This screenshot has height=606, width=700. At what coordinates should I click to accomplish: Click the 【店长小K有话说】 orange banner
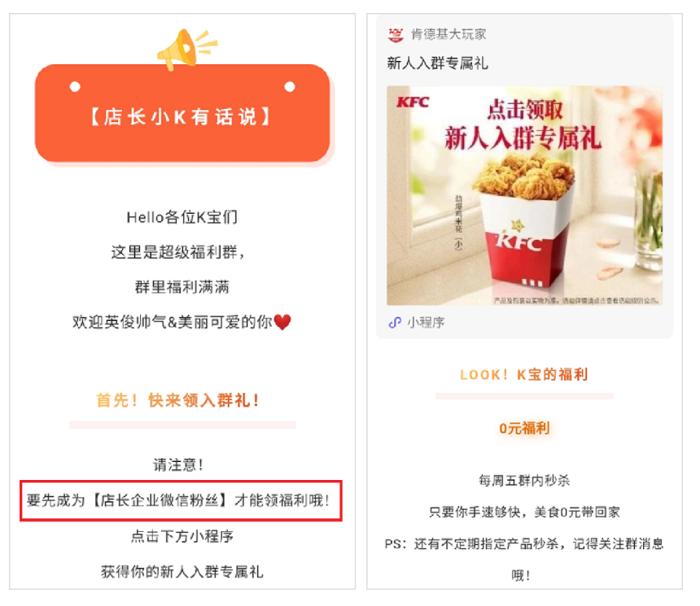[x=182, y=113]
